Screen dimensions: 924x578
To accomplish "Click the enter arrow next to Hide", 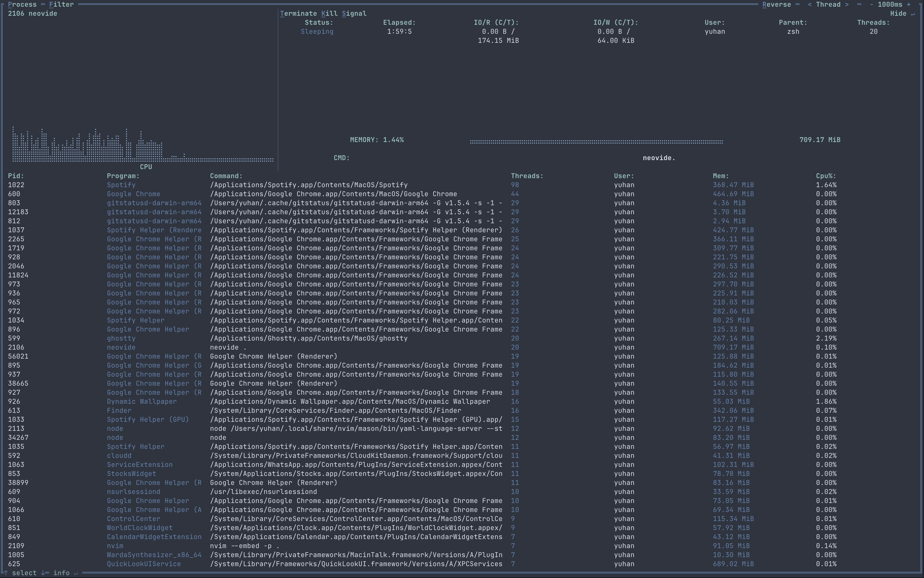I will point(913,14).
